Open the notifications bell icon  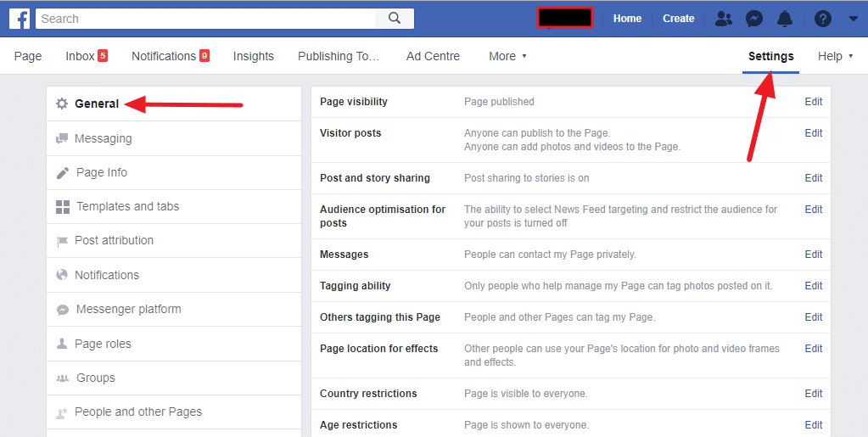point(784,19)
